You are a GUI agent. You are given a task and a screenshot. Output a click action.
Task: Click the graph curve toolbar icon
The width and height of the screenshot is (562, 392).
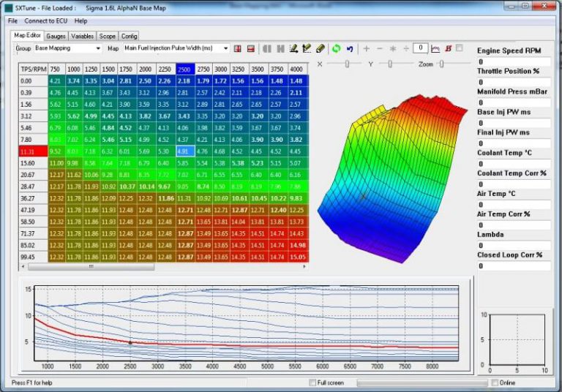(x=435, y=48)
